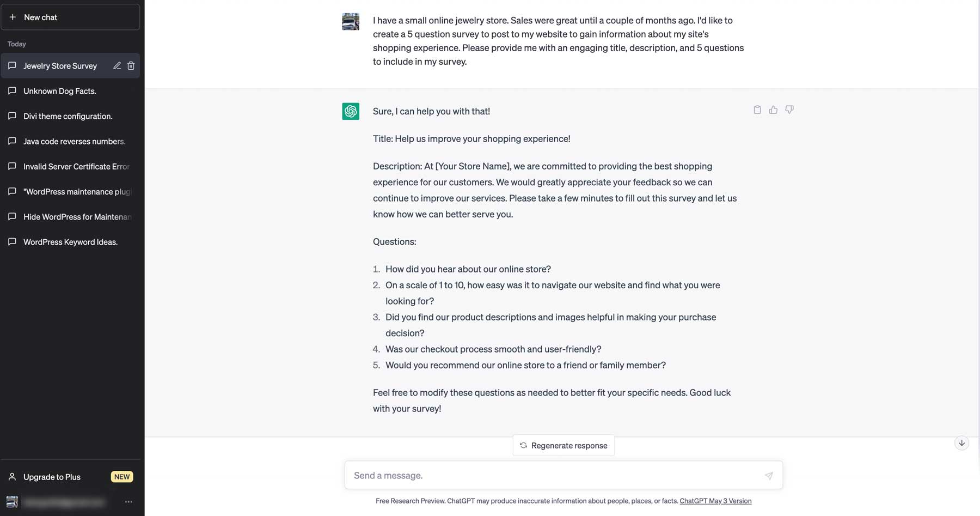Open the Invalid Server Certificate Error chat
Viewport: 980px width, 516px height.
tap(76, 166)
